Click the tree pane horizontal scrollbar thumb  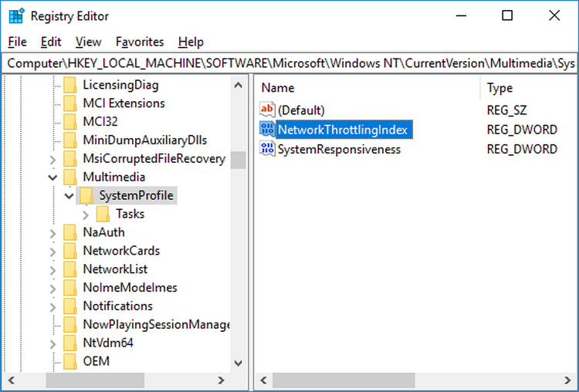click(x=95, y=380)
